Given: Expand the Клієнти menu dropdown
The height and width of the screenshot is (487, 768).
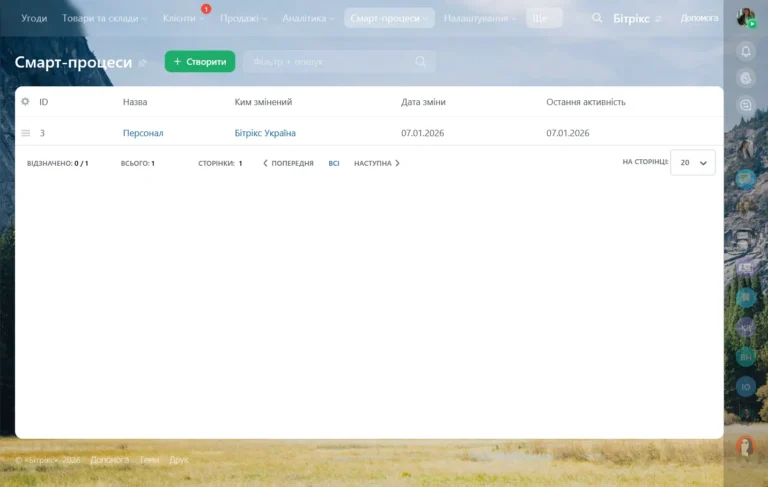Looking at the screenshot, I should pos(182,18).
